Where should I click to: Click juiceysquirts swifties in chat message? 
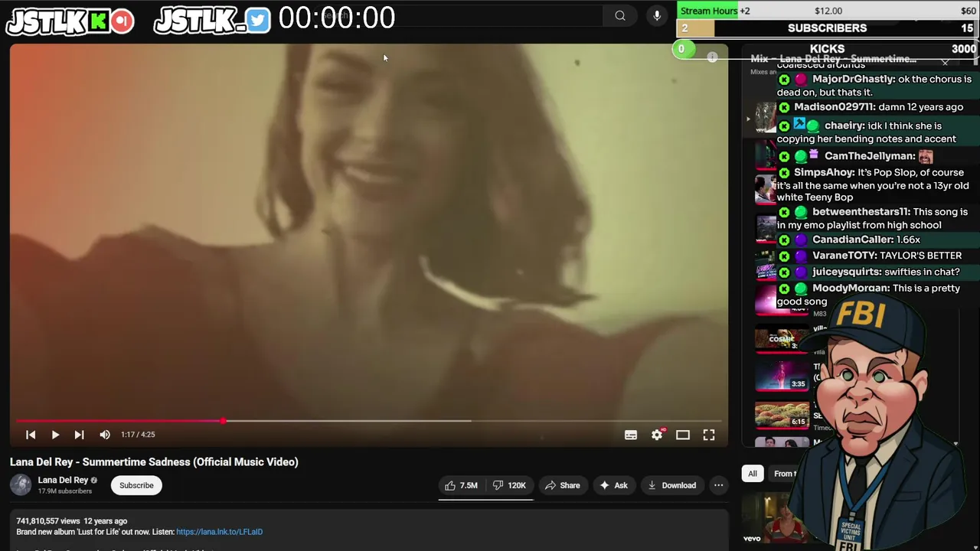click(x=868, y=272)
